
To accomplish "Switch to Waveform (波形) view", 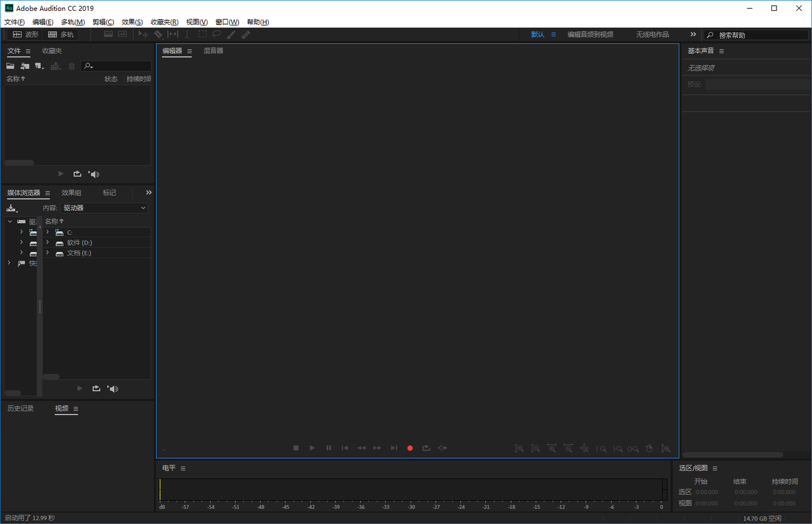I will [26, 34].
